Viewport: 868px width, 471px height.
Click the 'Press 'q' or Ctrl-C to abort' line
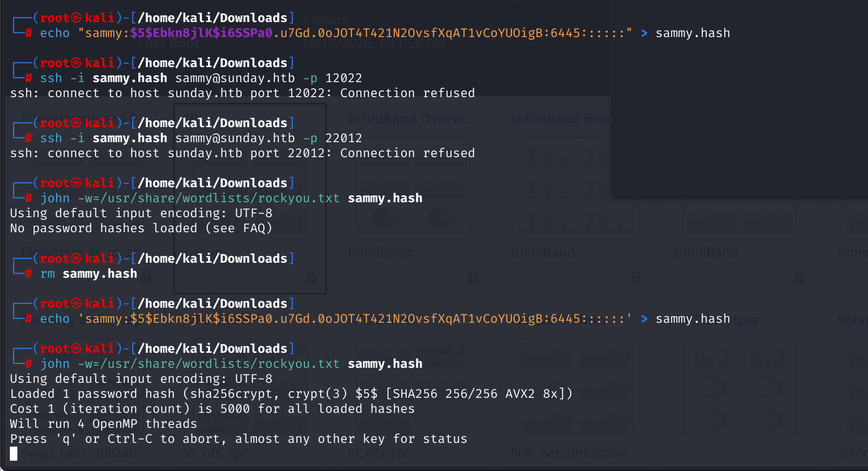(239, 439)
